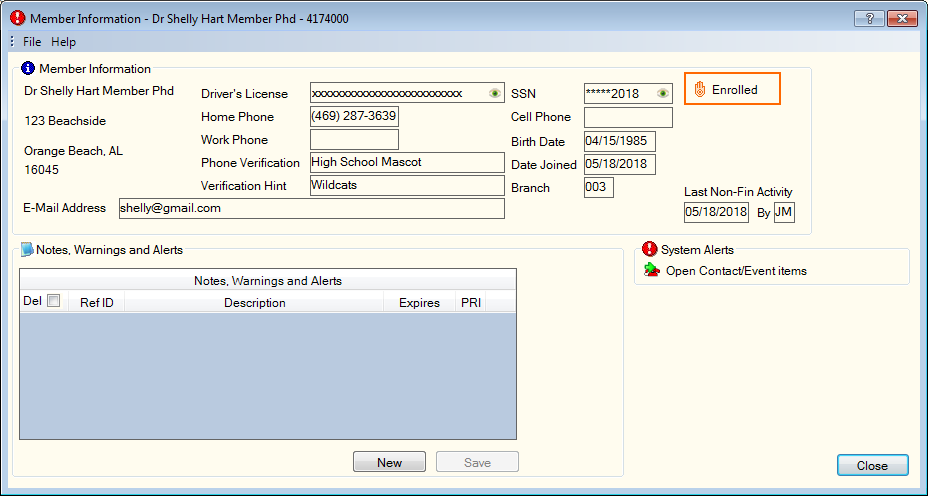Click the System Alerts heading

pos(697,250)
